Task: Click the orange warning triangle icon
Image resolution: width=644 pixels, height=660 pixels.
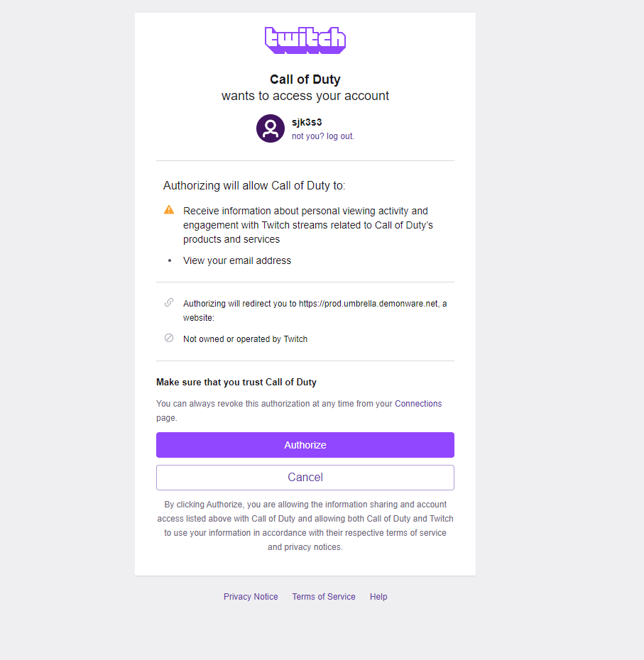Action: pyautogui.click(x=169, y=209)
